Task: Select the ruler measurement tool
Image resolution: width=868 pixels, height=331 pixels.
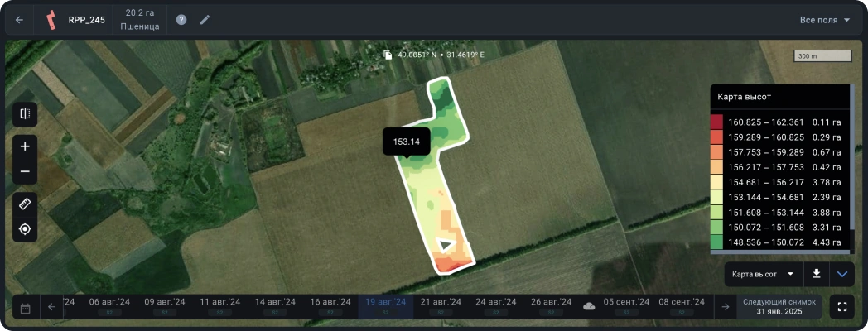Action: coord(25,204)
